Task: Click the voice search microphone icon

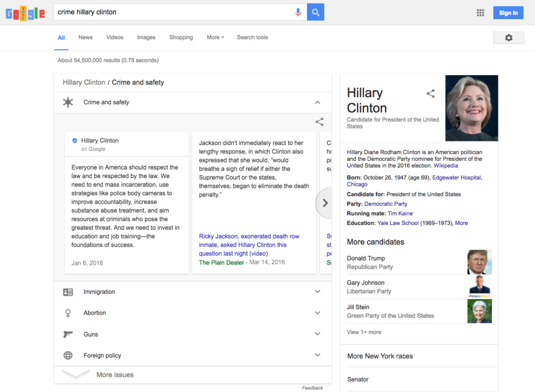Action: tap(298, 13)
